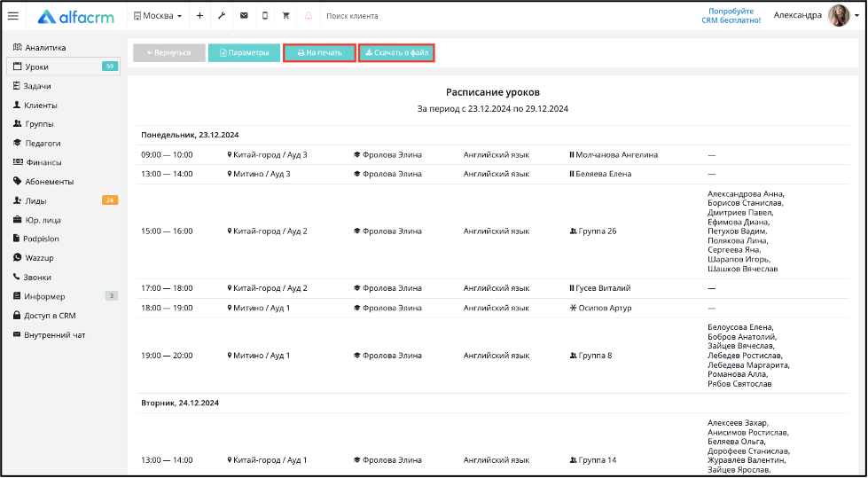Open Александра user profile menu
The width and height of the screenshot is (868, 478).
coord(797,15)
